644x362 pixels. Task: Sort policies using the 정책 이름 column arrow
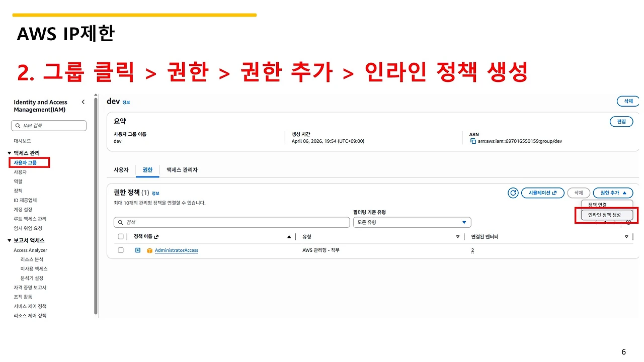(x=289, y=236)
